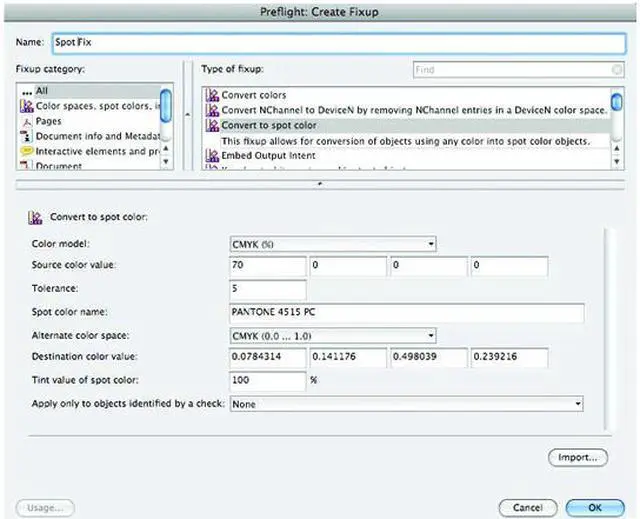Screen dimensions: 640x519
Task: Open the Alternate color space dropdown
Action: click(x=333, y=336)
